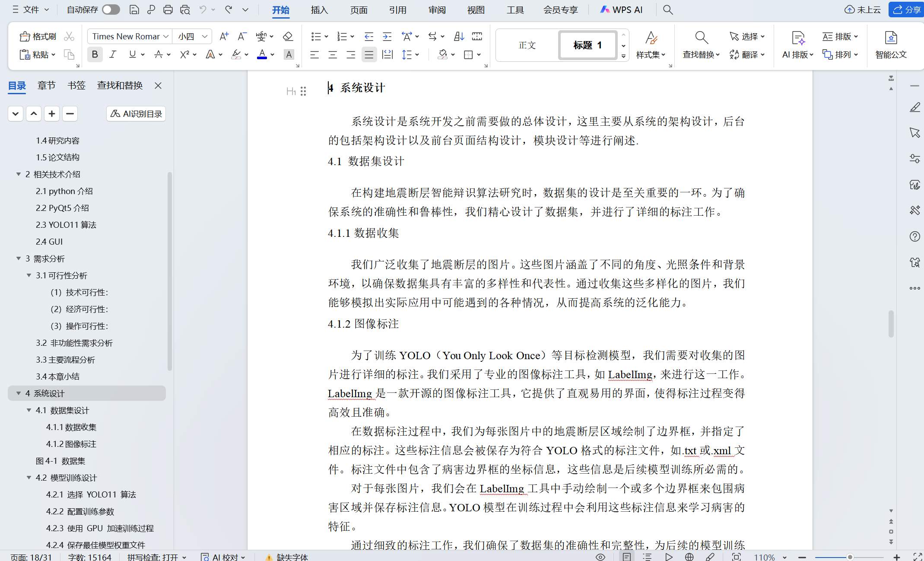Undo the last action
Screen dimensions: 924x561
click(203, 10)
